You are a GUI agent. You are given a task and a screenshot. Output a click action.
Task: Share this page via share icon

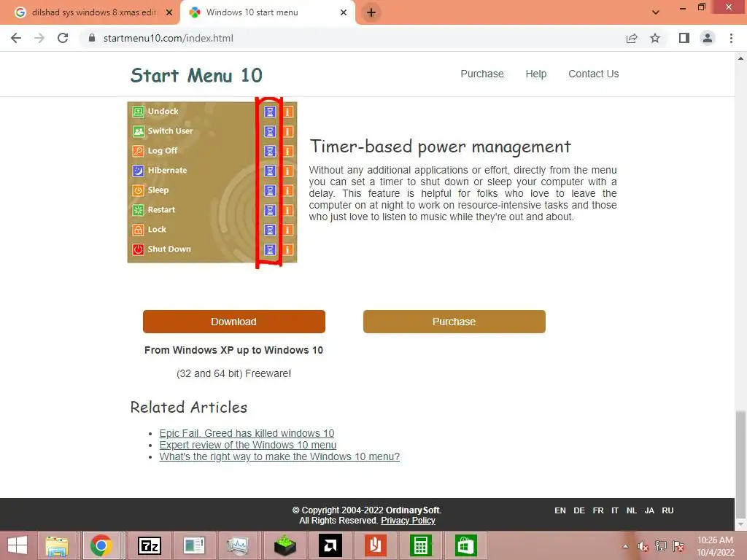(632, 38)
